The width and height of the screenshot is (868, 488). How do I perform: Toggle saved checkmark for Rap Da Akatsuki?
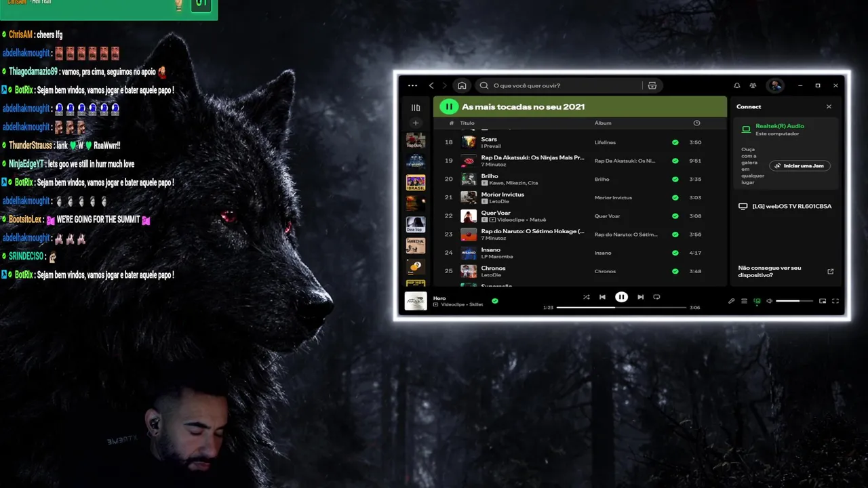(x=675, y=161)
